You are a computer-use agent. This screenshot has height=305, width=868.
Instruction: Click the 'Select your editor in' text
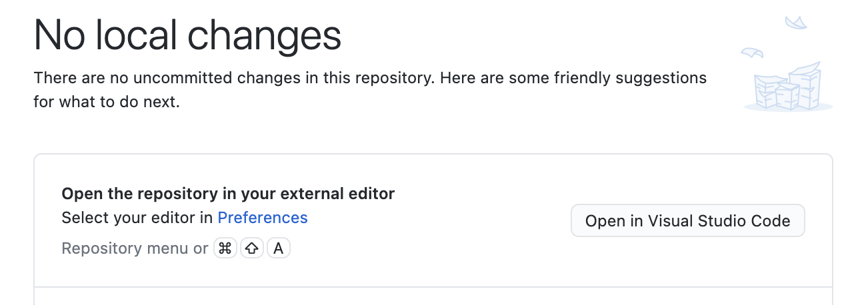click(x=137, y=218)
